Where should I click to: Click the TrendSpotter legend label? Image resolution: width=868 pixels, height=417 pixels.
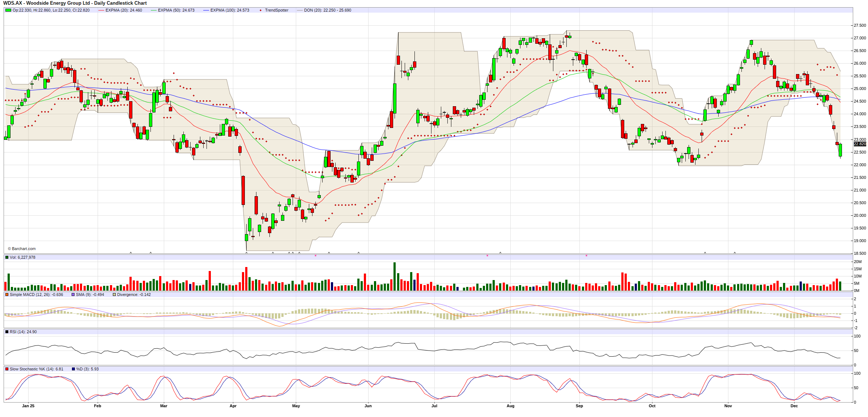coord(276,10)
